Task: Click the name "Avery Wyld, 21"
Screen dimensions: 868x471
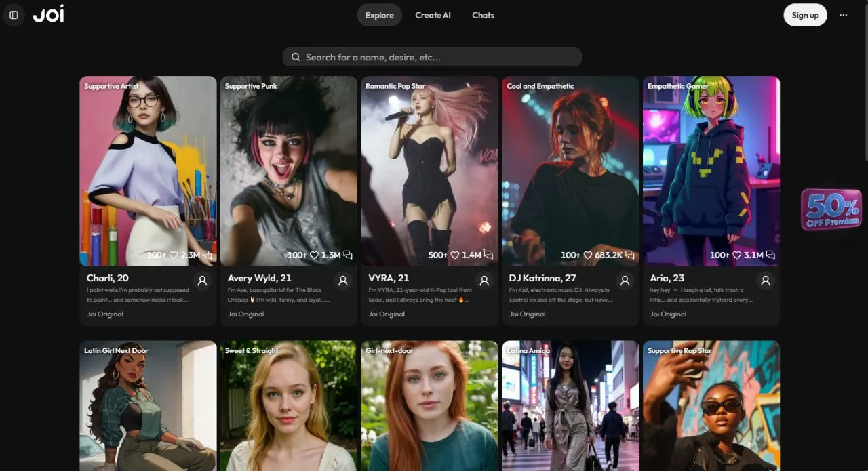Action: [260, 278]
